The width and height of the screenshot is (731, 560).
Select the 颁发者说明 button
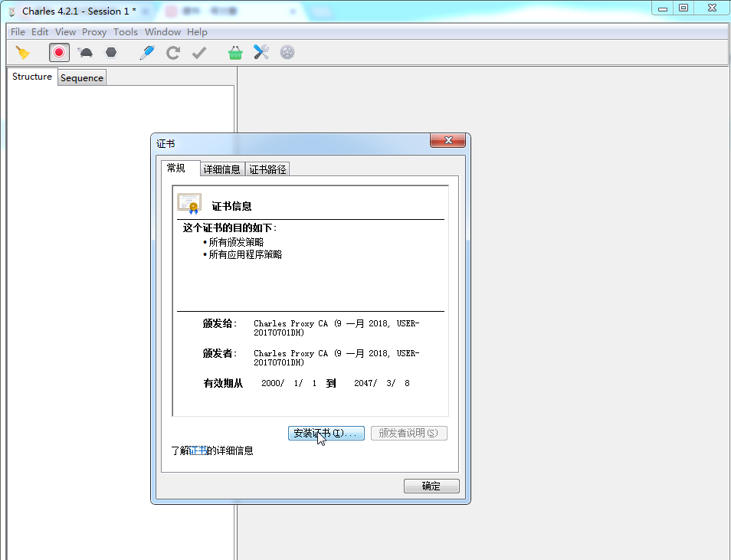point(408,433)
